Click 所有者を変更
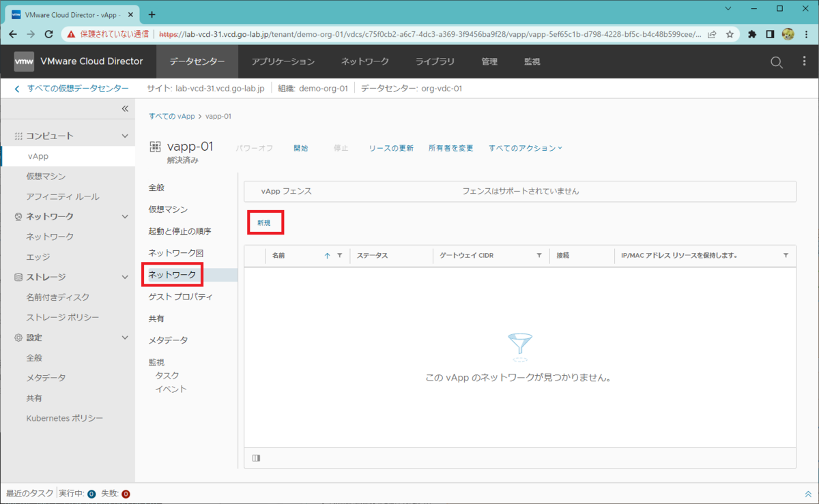Viewport: 819px width, 504px height. 451,148
